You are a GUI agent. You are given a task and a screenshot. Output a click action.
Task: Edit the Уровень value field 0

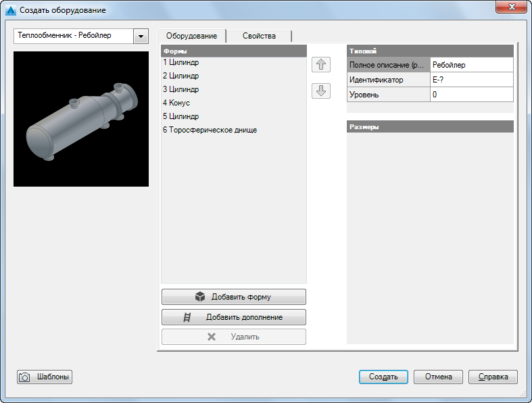472,95
